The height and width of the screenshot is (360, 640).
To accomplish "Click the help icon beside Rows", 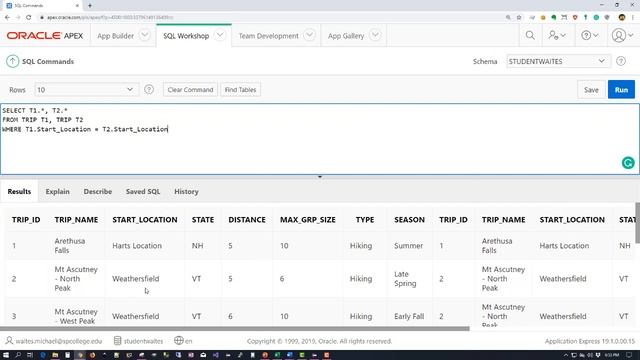I will [149, 89].
